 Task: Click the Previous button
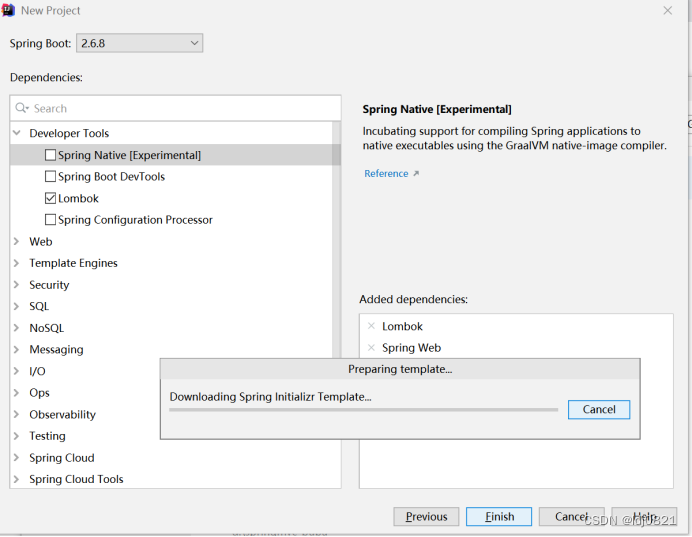(426, 516)
